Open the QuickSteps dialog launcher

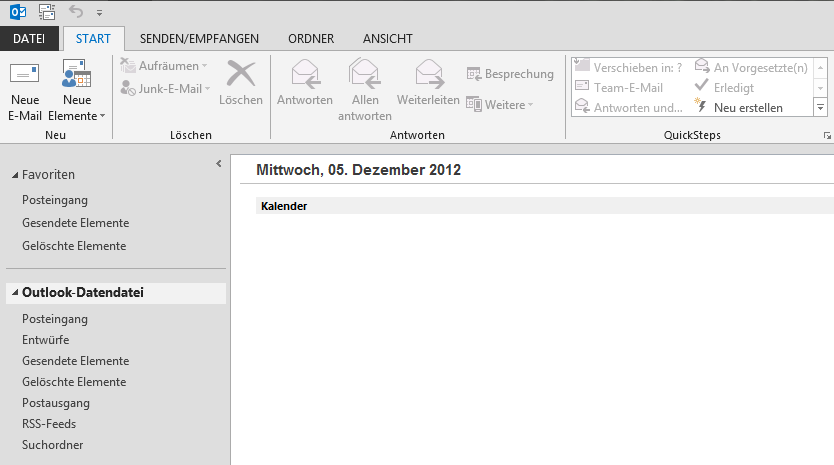(827, 136)
